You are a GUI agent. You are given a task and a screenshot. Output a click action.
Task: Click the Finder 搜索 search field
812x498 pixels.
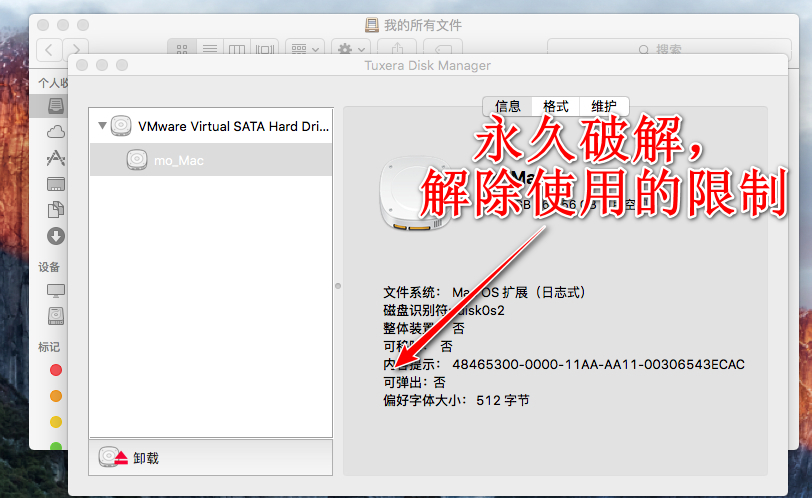669,49
